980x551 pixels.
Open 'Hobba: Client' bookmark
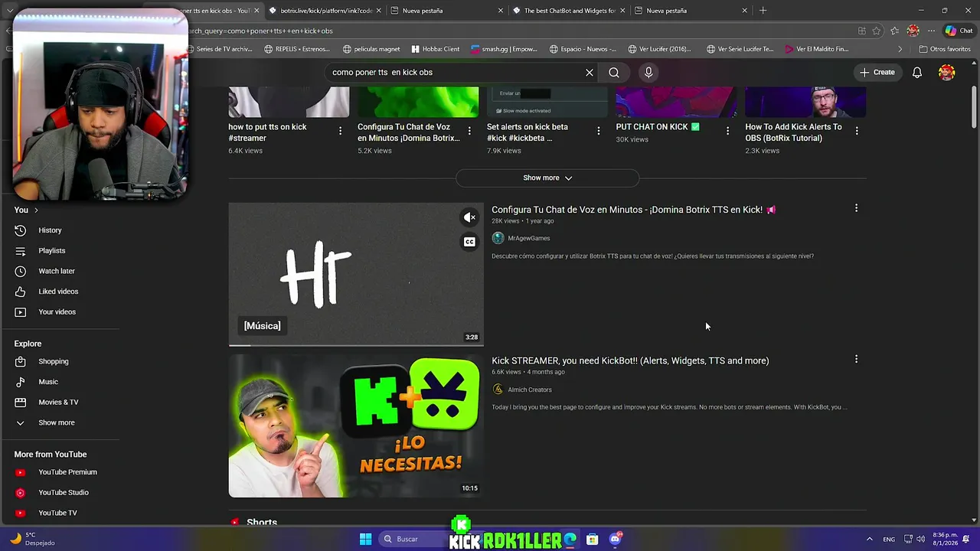[436, 49]
